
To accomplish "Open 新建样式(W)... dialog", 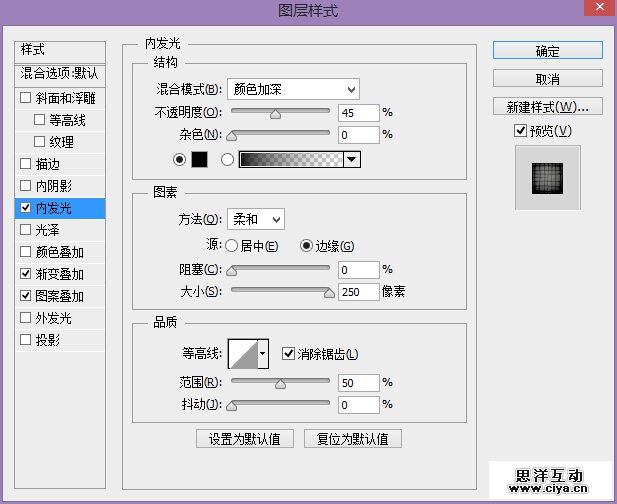I will point(547,106).
